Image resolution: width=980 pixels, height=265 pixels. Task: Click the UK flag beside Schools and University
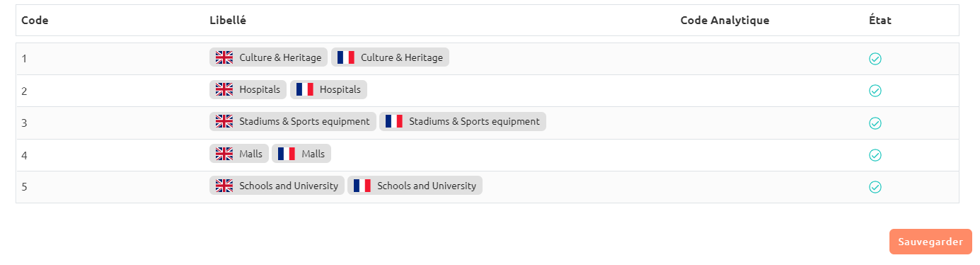click(224, 186)
